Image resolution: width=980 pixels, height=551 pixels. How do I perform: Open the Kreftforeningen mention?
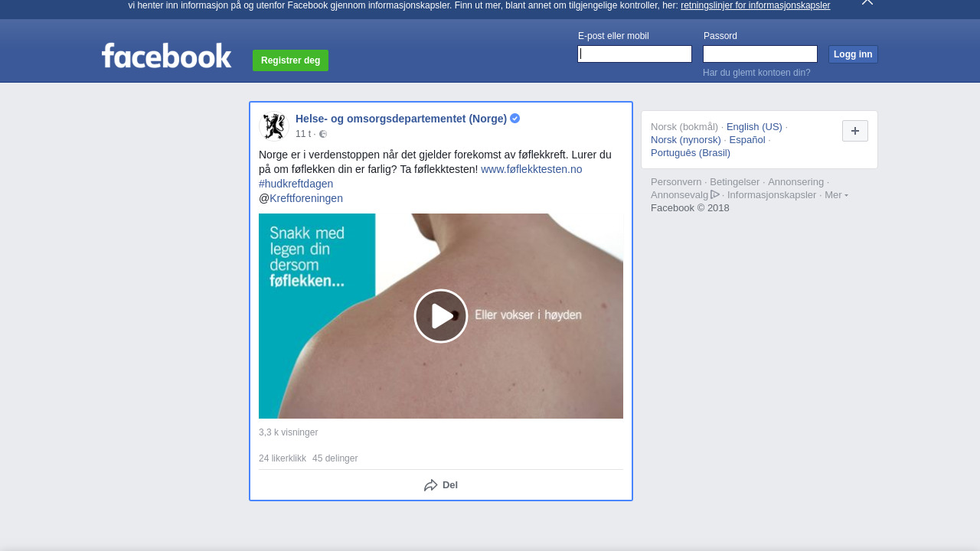pos(306,198)
